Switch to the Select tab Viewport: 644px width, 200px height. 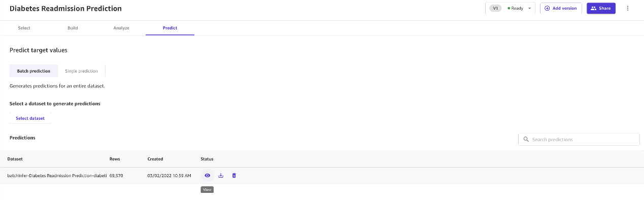click(24, 28)
